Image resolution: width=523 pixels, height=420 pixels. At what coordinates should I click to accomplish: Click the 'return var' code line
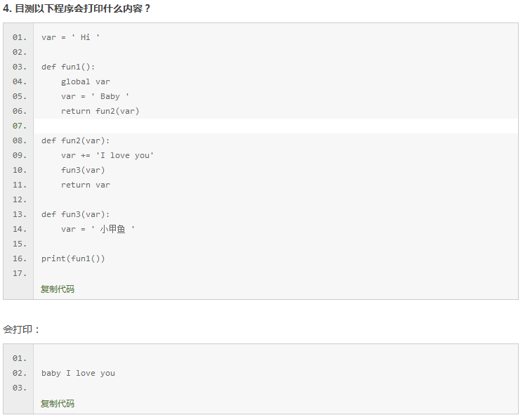pyautogui.click(x=86, y=185)
